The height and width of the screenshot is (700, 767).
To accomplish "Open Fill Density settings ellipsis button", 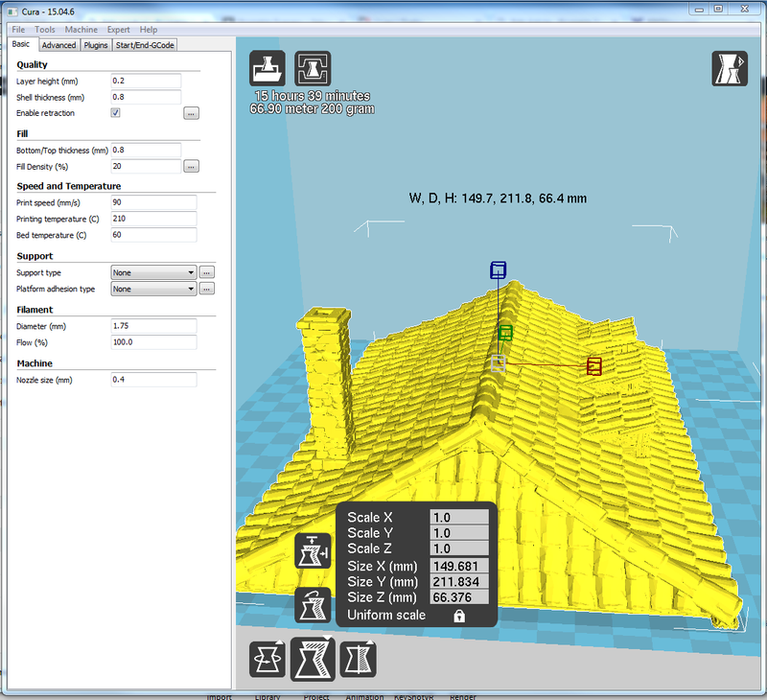I will 191,167.
